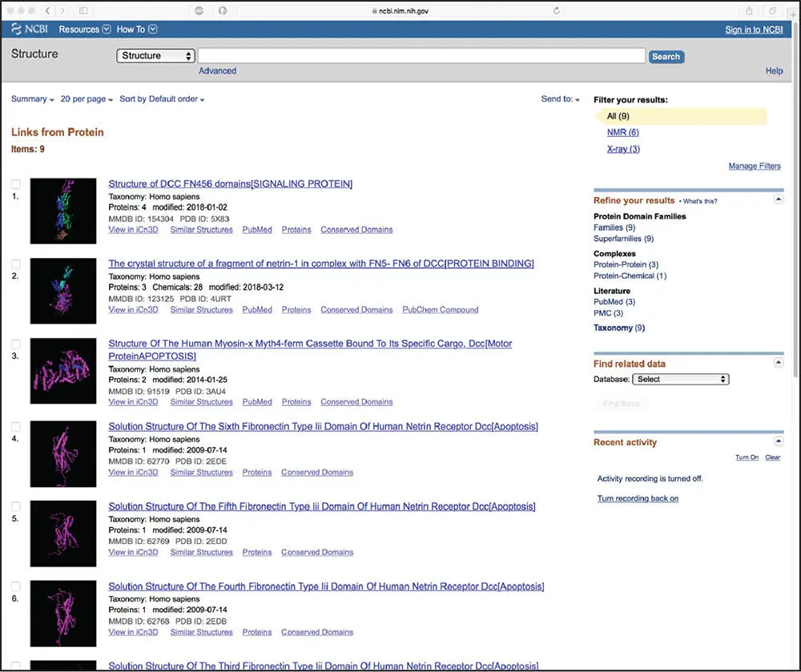Click the Search button
Viewport: 801px width, 672px height.
click(x=666, y=57)
